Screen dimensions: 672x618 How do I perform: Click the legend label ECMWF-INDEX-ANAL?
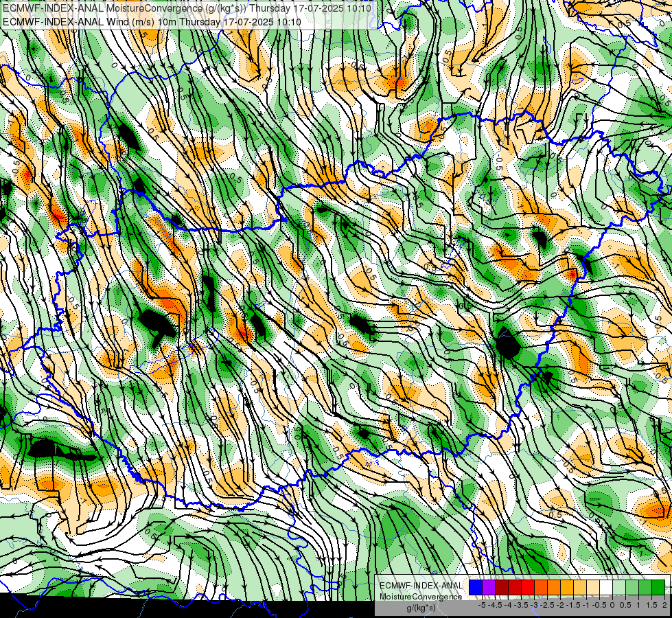pyautogui.click(x=421, y=586)
